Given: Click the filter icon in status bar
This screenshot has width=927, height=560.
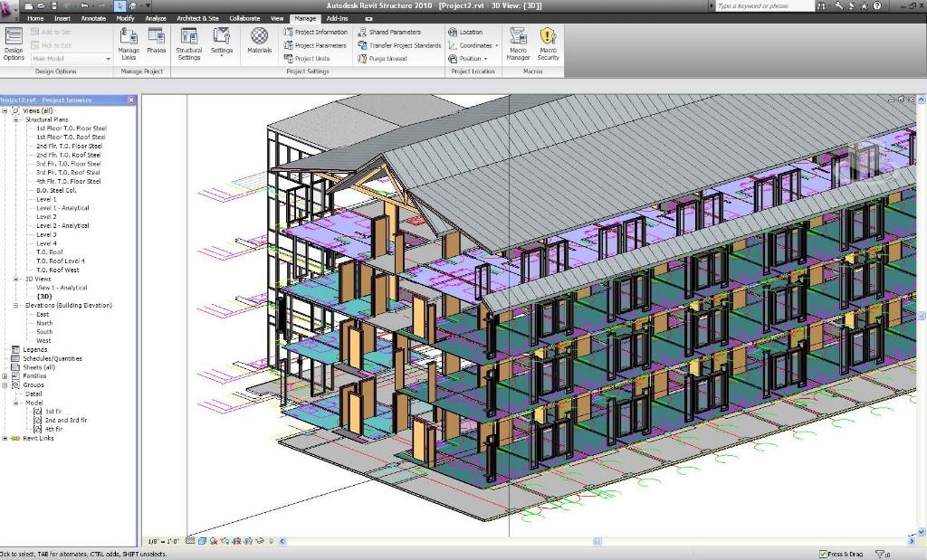Looking at the screenshot, I should [x=880, y=554].
